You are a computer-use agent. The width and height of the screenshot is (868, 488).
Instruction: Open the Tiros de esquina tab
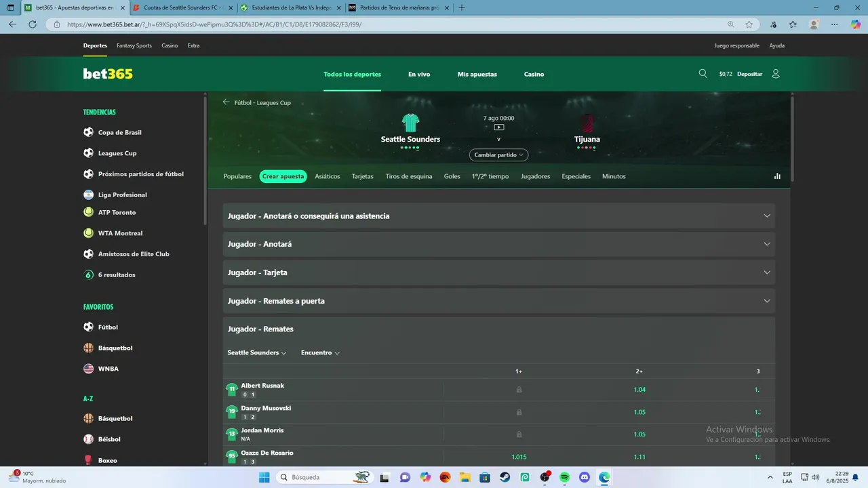click(x=409, y=176)
